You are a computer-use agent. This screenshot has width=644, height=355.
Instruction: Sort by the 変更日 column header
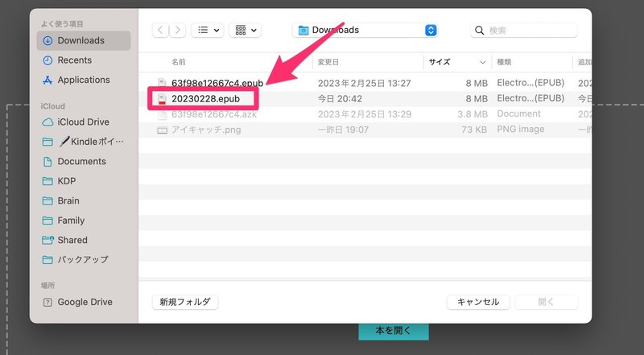pyautogui.click(x=328, y=62)
